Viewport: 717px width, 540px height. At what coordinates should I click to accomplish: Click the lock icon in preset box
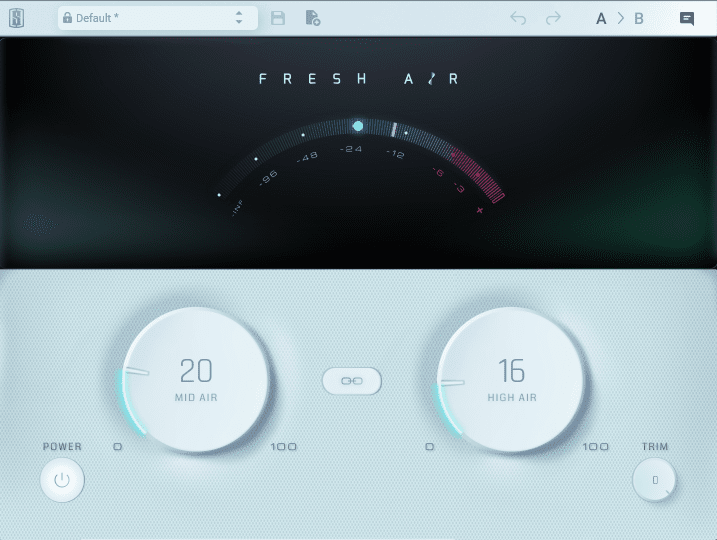[x=67, y=18]
